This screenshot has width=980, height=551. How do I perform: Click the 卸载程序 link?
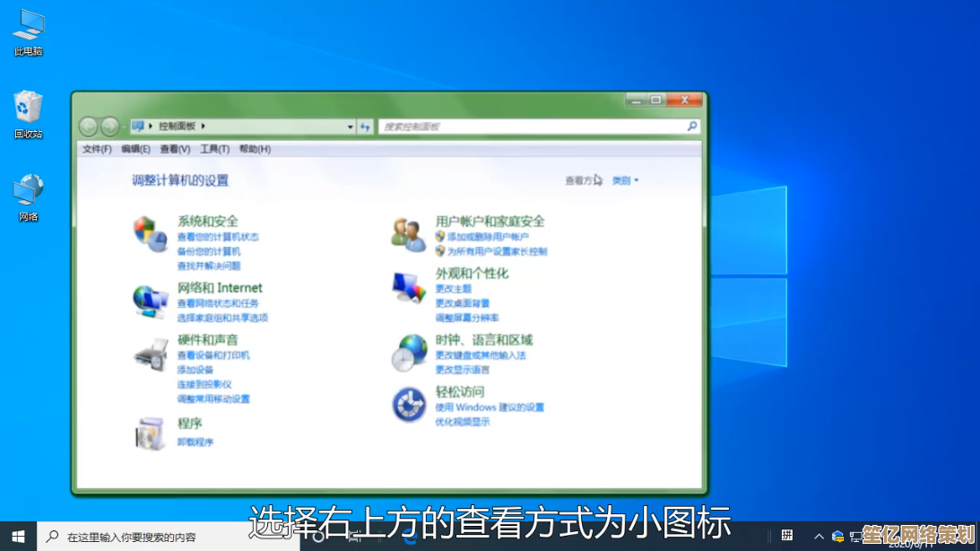coord(198,443)
